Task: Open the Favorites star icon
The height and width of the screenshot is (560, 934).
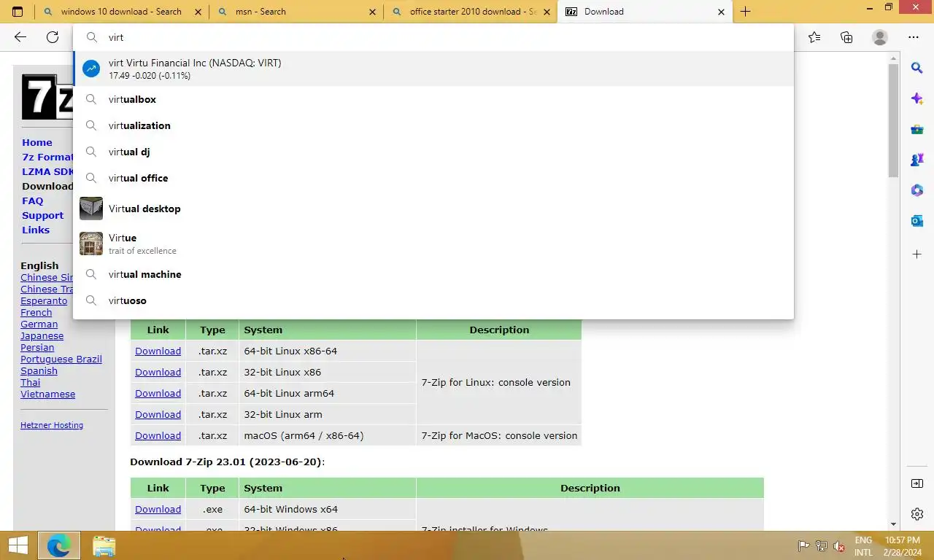Action: click(x=814, y=37)
